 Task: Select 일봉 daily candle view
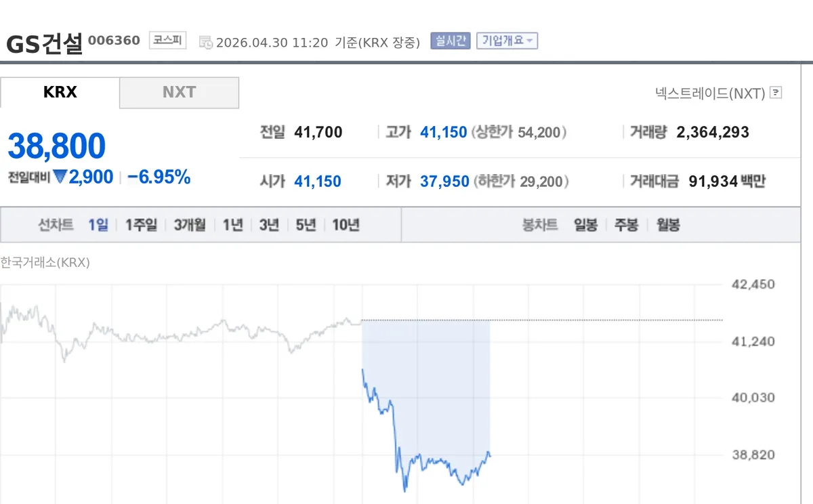click(585, 224)
